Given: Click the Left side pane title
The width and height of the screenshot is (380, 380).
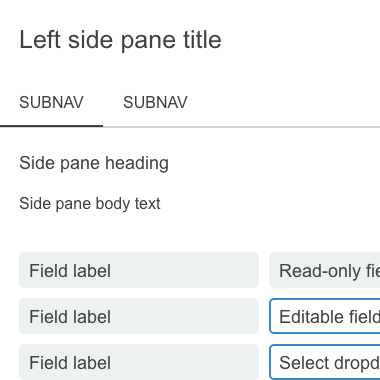Looking at the screenshot, I should coord(120,40).
